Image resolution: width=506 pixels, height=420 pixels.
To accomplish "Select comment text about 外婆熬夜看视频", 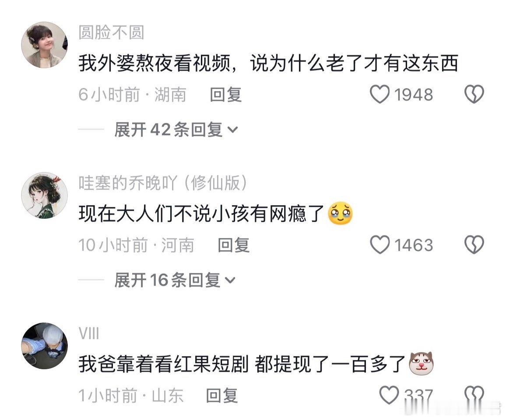I will tap(268, 63).
